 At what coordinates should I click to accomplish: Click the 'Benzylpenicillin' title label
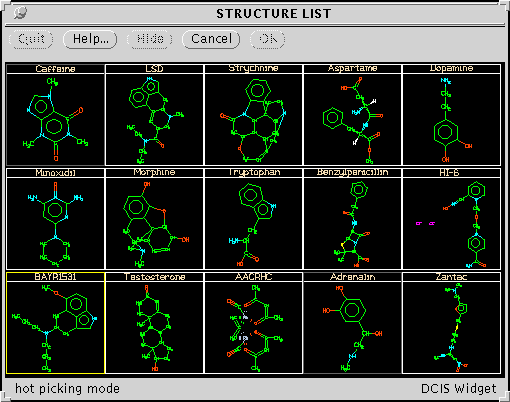[352, 172]
